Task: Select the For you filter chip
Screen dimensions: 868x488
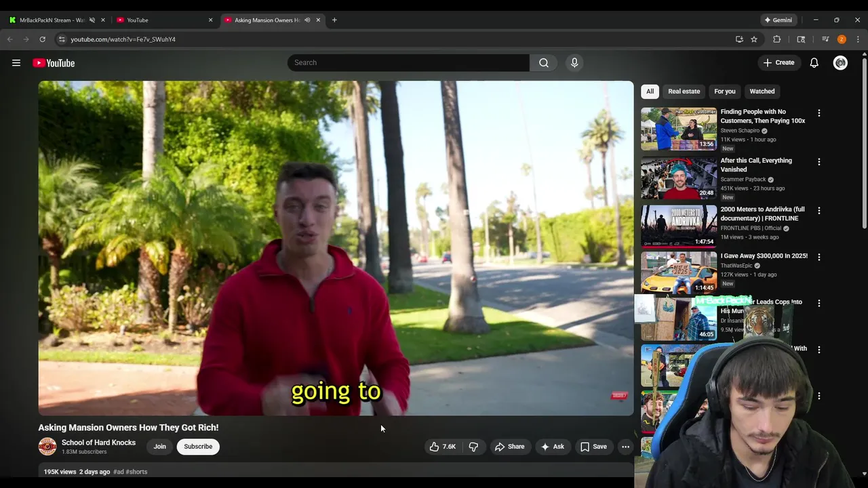Action: (724, 91)
